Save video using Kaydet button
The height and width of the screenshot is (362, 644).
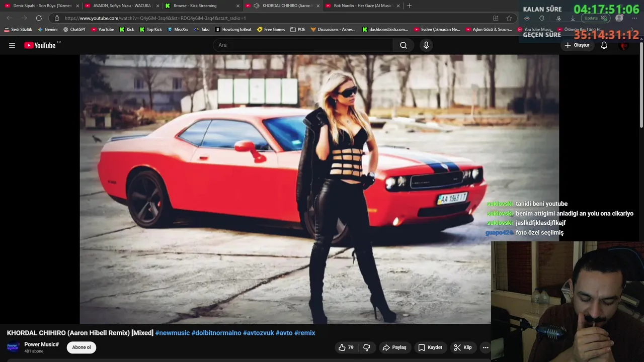pyautogui.click(x=430, y=347)
